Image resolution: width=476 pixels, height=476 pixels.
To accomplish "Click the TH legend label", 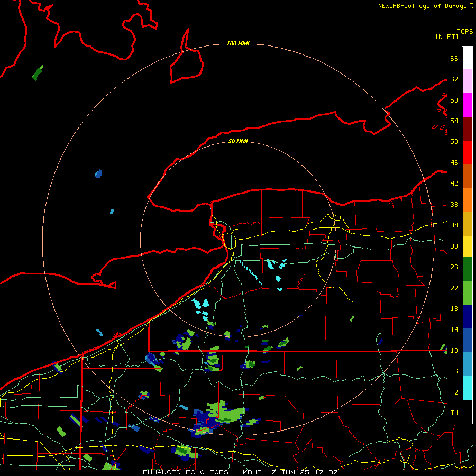I will [x=454, y=413].
